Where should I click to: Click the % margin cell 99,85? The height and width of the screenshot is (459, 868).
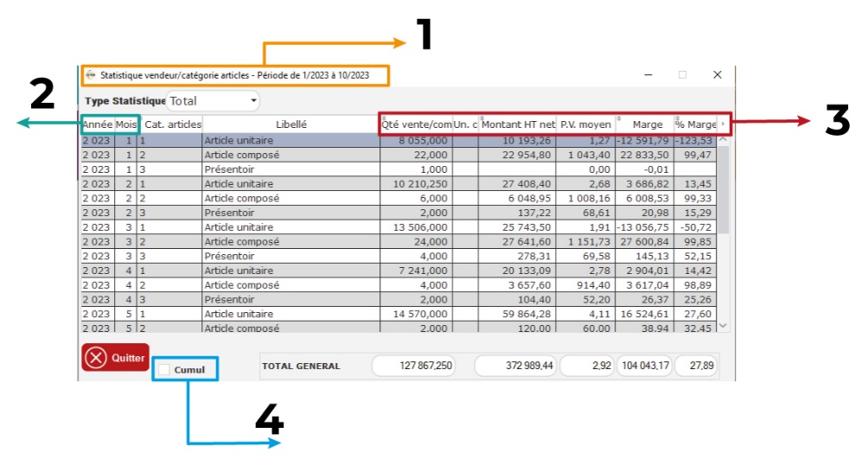(x=696, y=241)
